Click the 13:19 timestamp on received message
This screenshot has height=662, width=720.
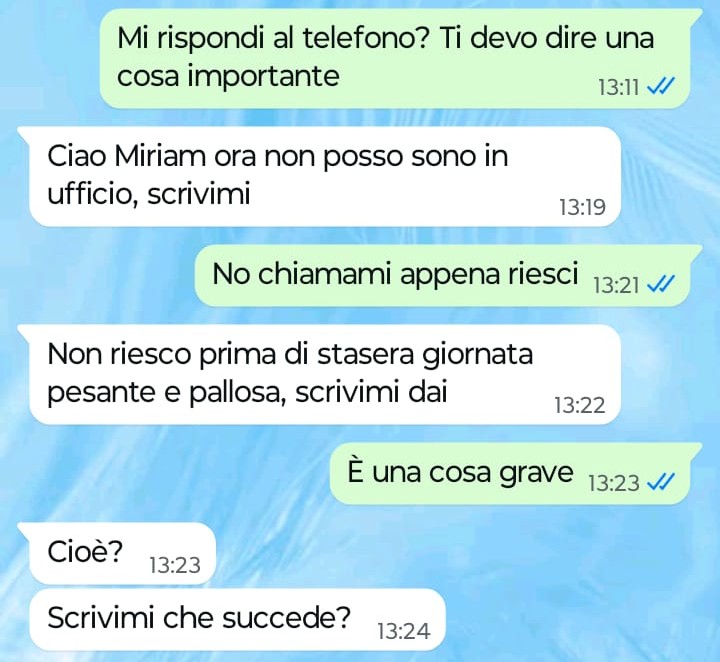[x=582, y=208]
